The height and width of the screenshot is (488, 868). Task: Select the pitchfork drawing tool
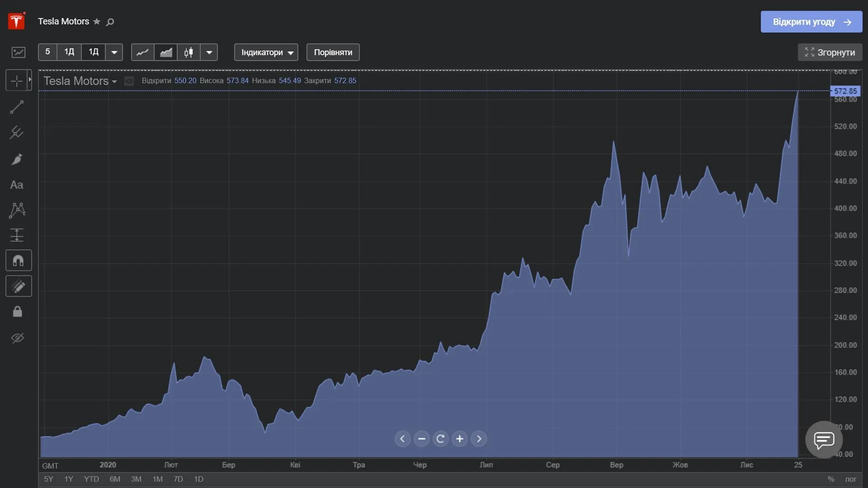[x=17, y=132]
